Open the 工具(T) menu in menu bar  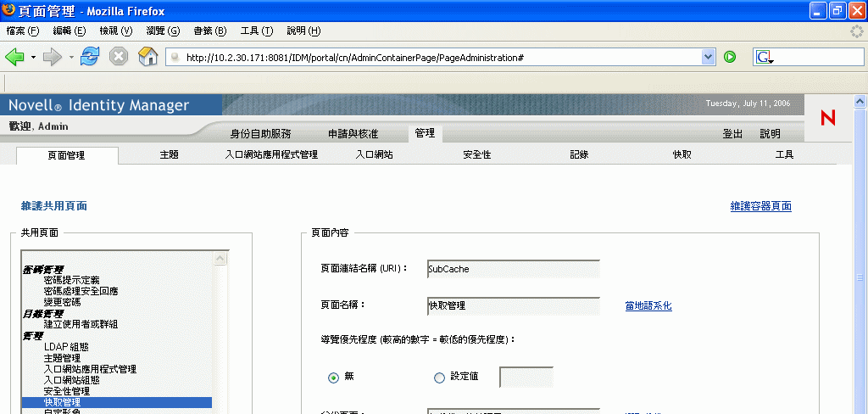coord(257,31)
